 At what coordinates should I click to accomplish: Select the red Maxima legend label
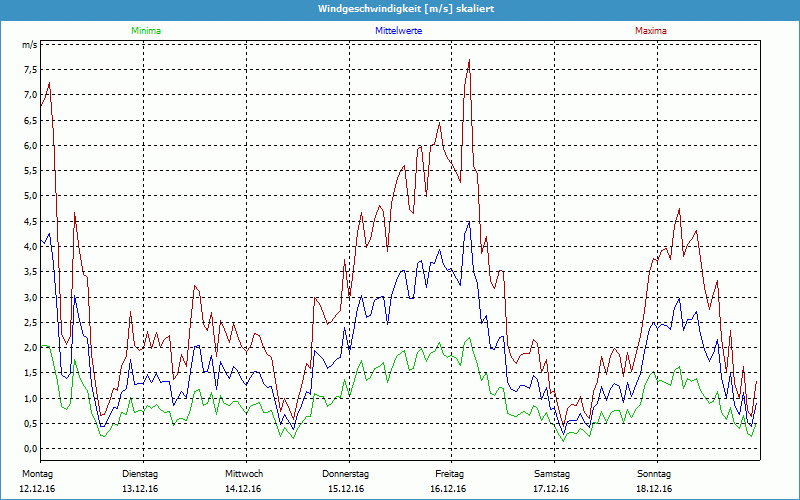[650, 31]
